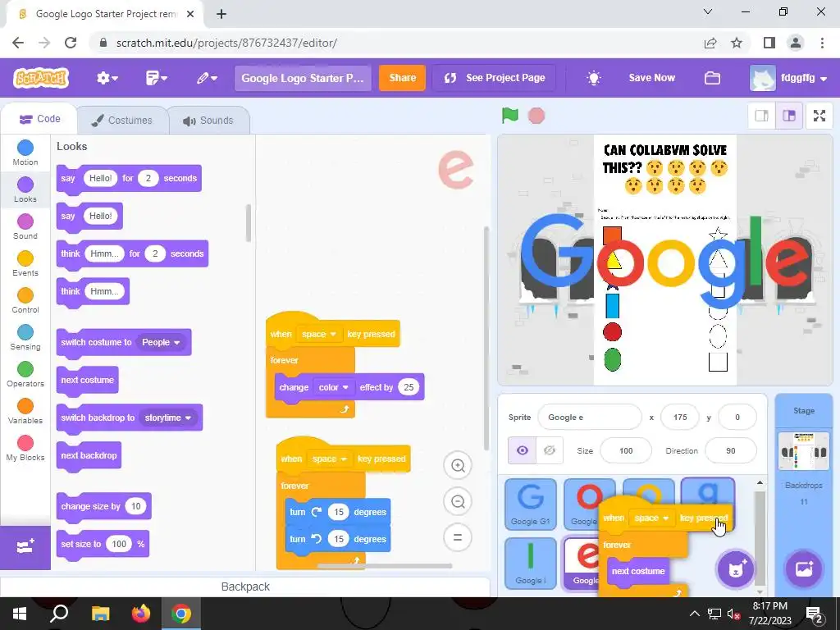Open space key dropdown in first script

point(319,335)
